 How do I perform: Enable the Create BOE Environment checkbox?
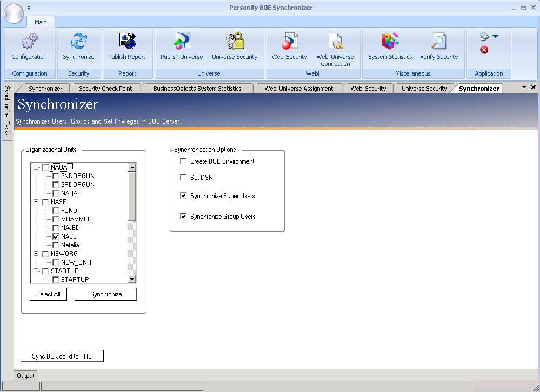(184, 161)
